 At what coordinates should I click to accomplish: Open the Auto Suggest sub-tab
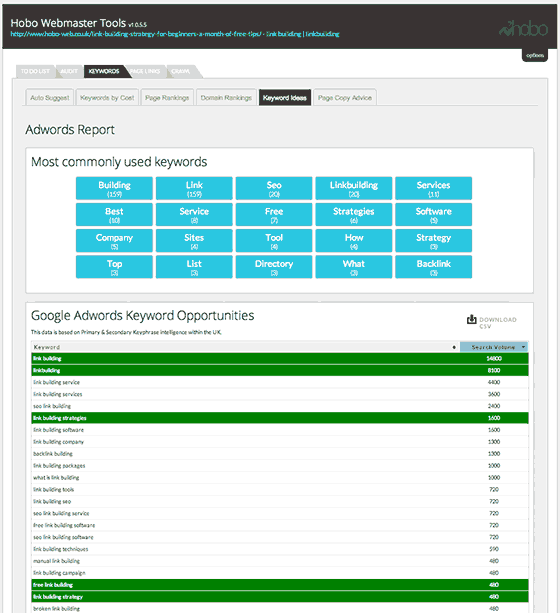[x=50, y=98]
